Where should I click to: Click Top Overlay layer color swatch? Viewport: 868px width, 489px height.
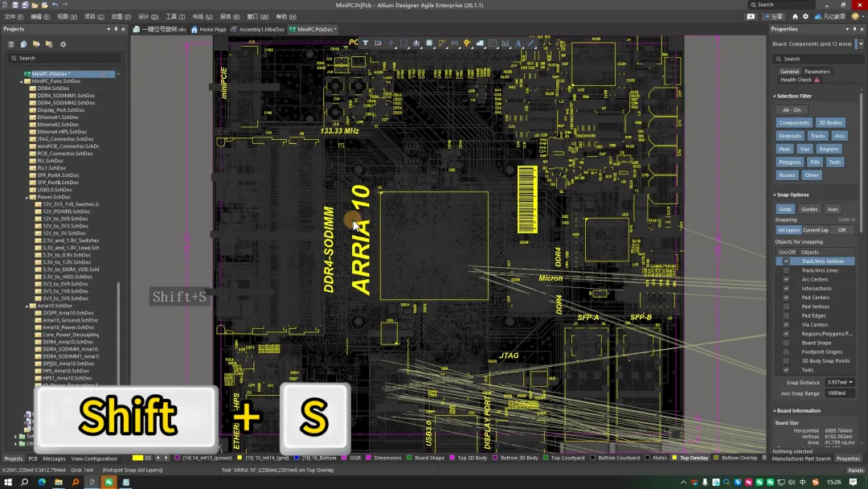674,458
